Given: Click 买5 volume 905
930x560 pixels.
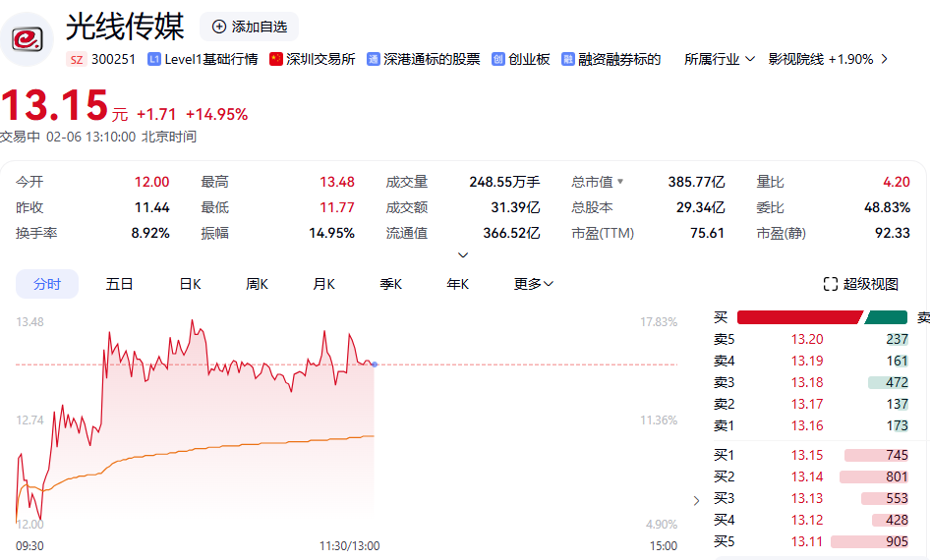Looking at the screenshot, I should click(x=897, y=541).
